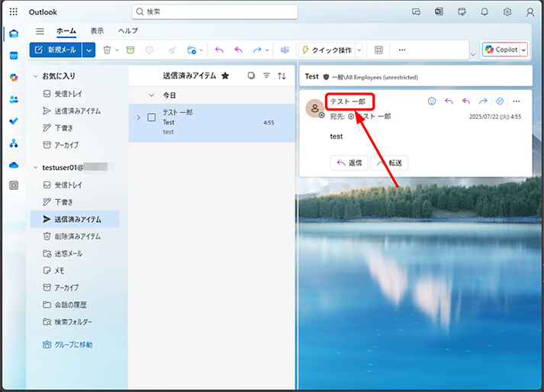This screenshot has height=392, width=544.
Task: Click the Copilot button
Action: click(x=502, y=50)
